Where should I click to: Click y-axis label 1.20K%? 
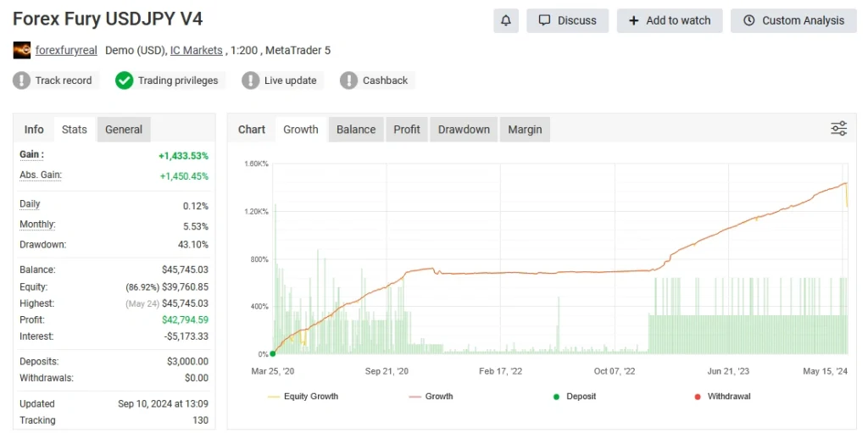(256, 212)
